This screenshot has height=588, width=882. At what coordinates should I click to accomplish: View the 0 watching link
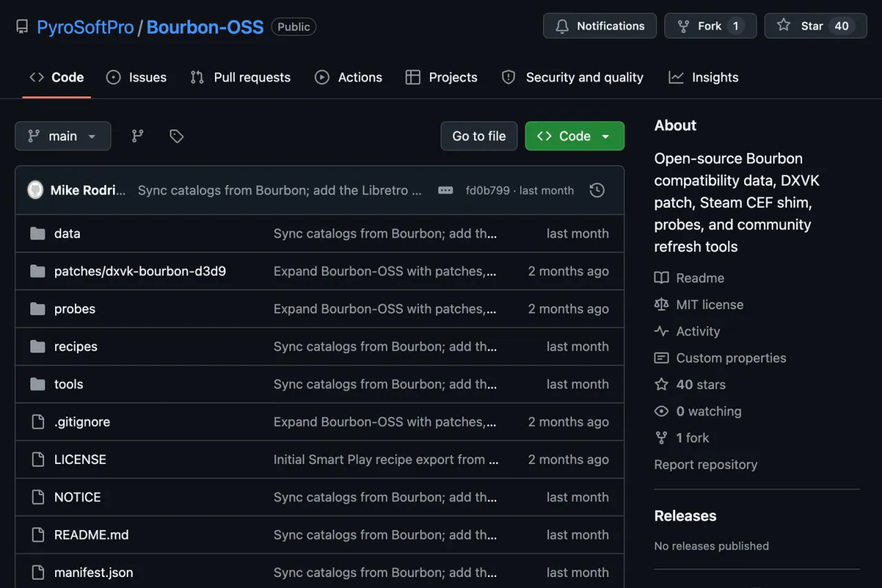(x=698, y=411)
